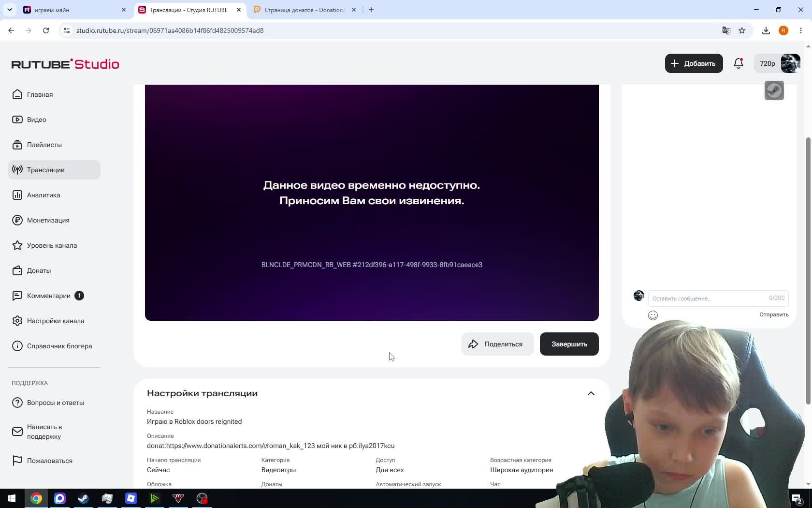This screenshot has height=508, width=812.
Task: Click Завершить to end the stream
Action: tap(569, 344)
